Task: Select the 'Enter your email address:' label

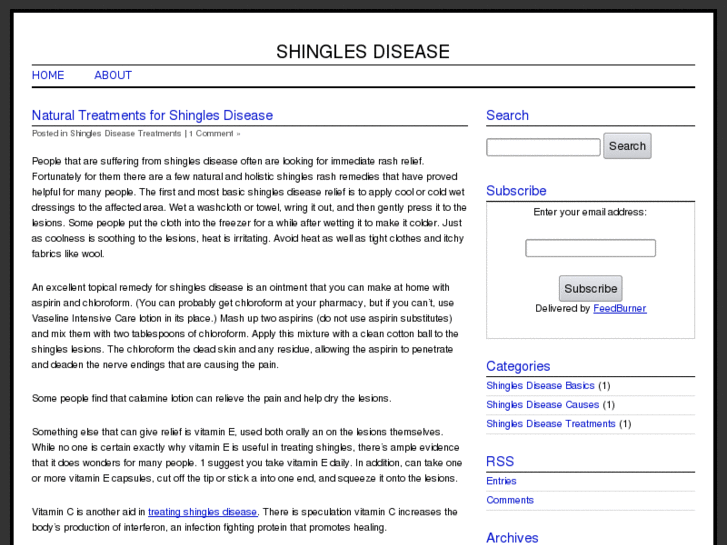Action: (x=590, y=212)
